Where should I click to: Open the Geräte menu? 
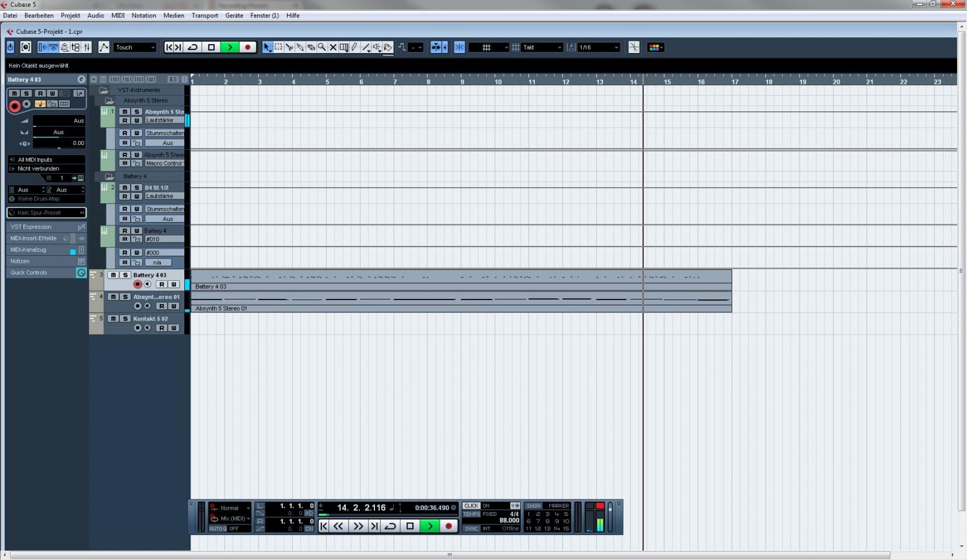[234, 16]
